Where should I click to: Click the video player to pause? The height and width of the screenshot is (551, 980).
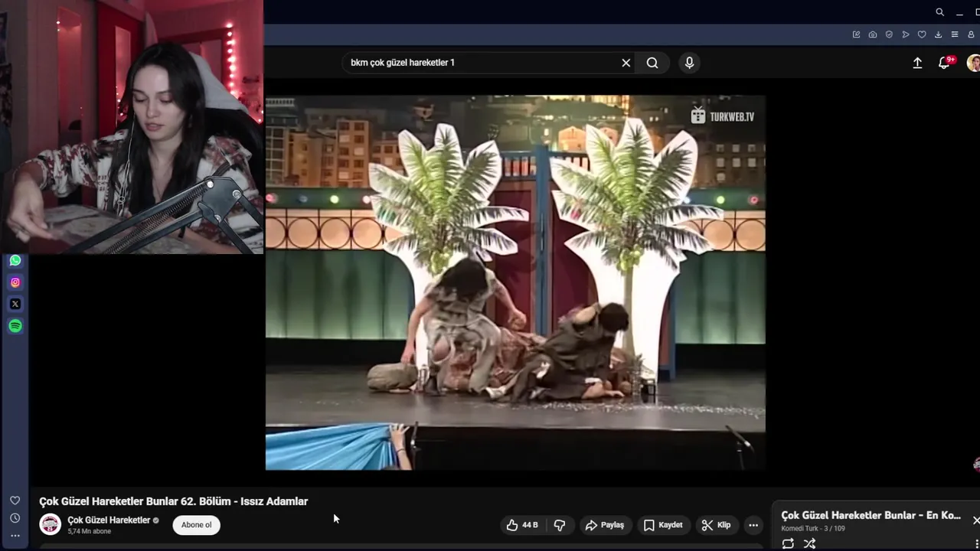(515, 282)
